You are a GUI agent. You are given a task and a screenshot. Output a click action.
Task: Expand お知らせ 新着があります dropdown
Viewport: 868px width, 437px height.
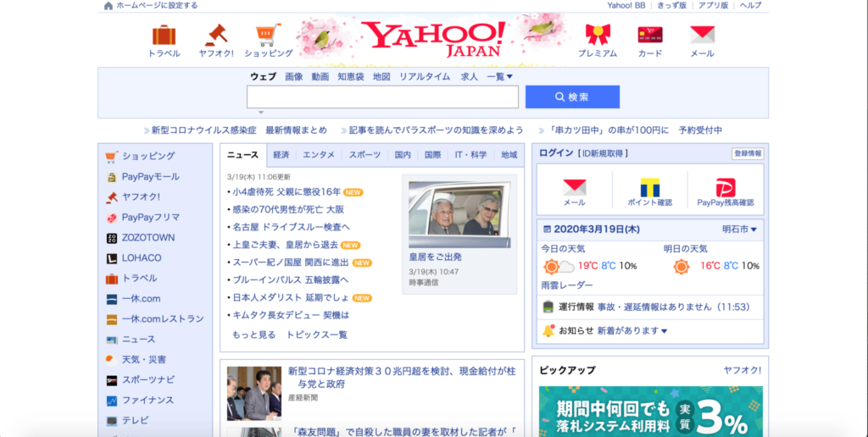tap(632, 331)
